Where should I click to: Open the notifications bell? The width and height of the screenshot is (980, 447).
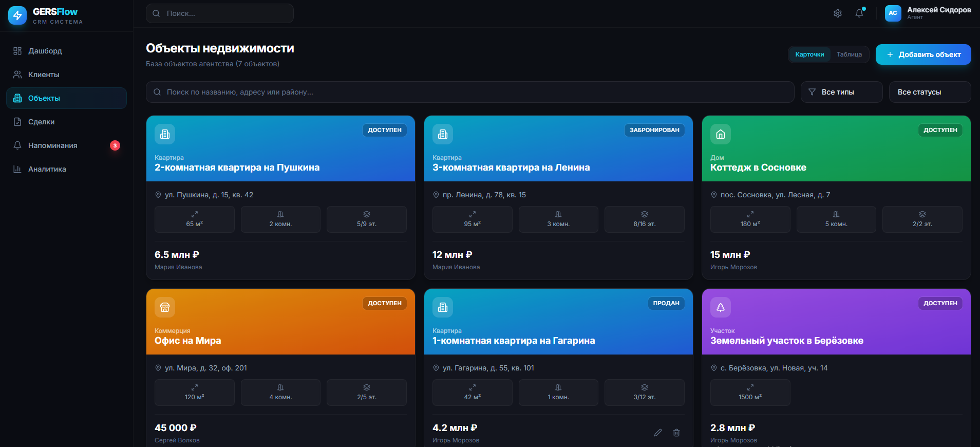[x=859, y=13]
